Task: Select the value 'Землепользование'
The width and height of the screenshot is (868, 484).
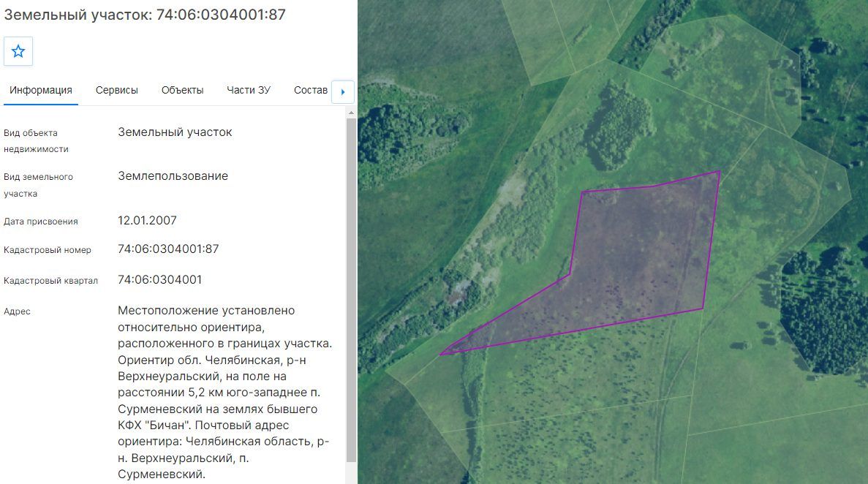Action: coord(173,176)
